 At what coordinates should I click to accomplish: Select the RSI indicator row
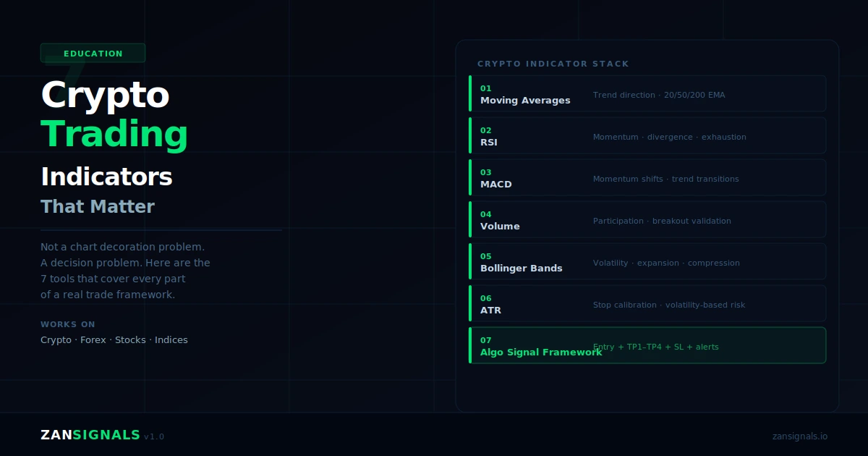[647, 135]
